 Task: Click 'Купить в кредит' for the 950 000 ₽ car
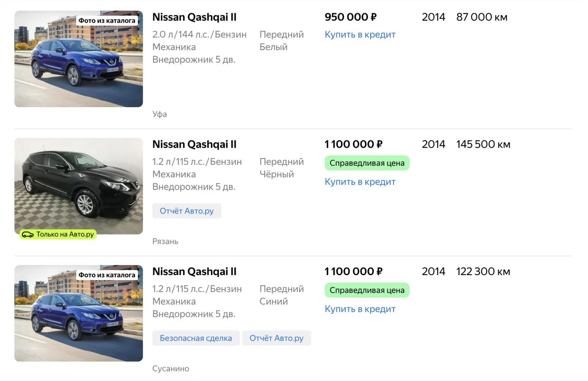pos(360,34)
